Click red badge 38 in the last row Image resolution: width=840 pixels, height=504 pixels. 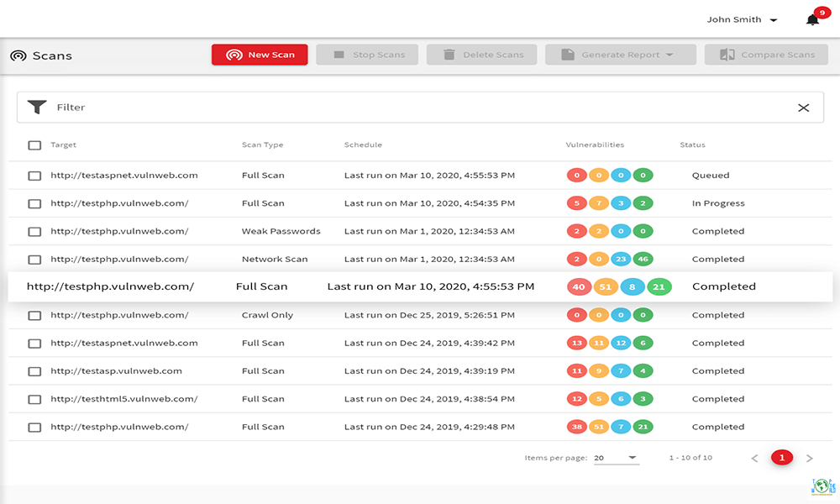point(577,427)
